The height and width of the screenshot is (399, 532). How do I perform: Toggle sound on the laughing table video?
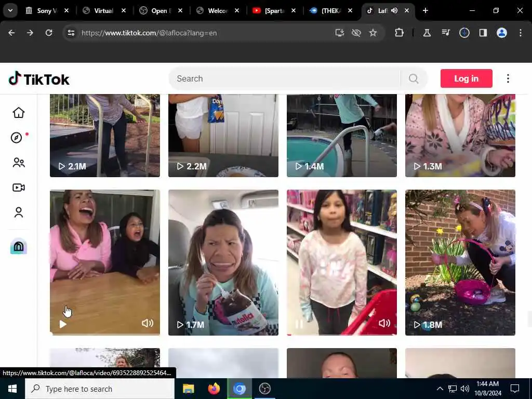click(x=148, y=323)
